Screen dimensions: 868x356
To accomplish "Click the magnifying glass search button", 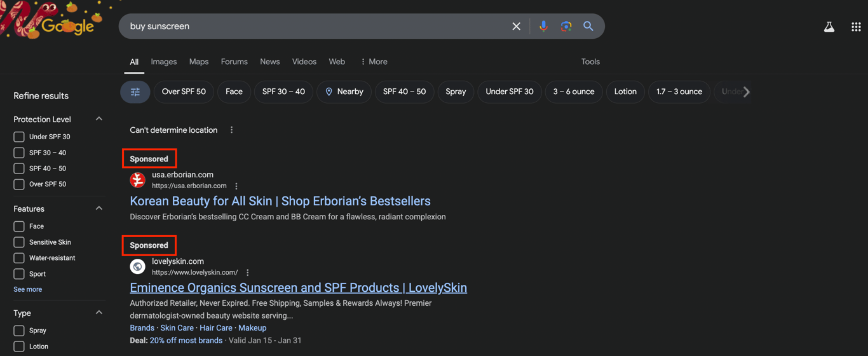I will click(588, 27).
